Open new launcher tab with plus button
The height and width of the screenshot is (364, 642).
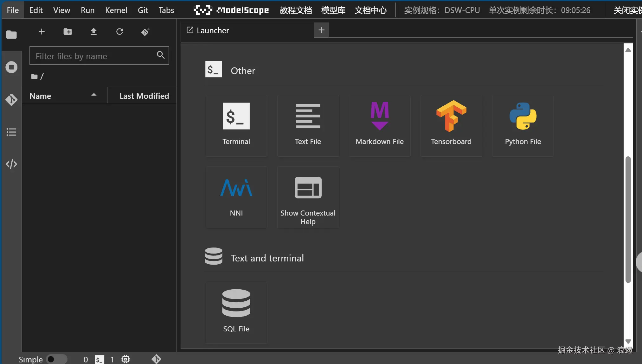[321, 30]
